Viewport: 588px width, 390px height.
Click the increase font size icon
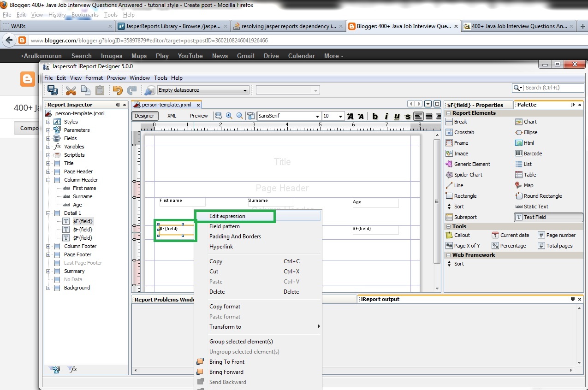(x=350, y=116)
